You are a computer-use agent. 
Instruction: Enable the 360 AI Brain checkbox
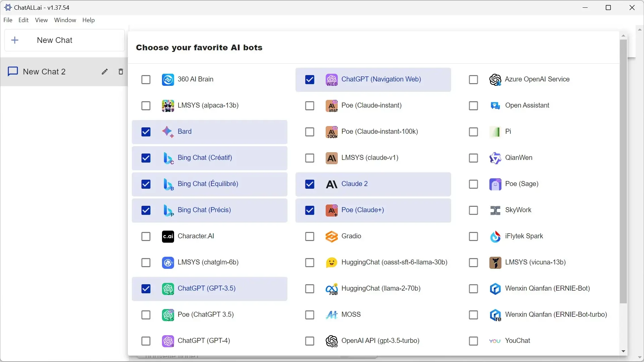146,80
